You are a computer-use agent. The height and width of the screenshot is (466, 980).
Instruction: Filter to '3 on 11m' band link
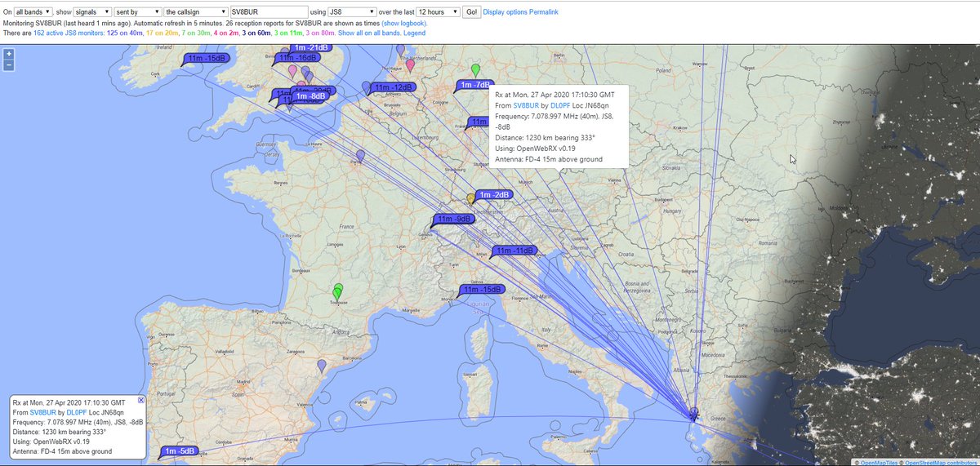[x=288, y=33]
